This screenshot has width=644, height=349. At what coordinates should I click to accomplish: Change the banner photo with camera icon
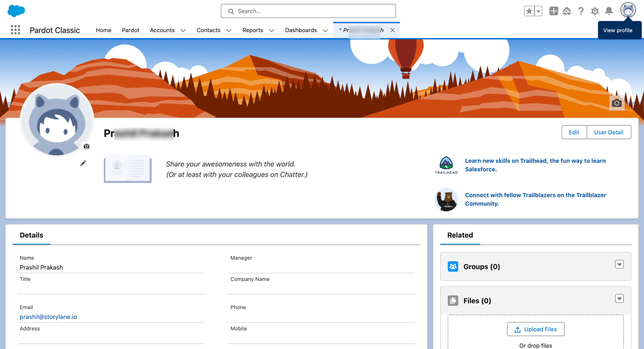[x=617, y=103]
